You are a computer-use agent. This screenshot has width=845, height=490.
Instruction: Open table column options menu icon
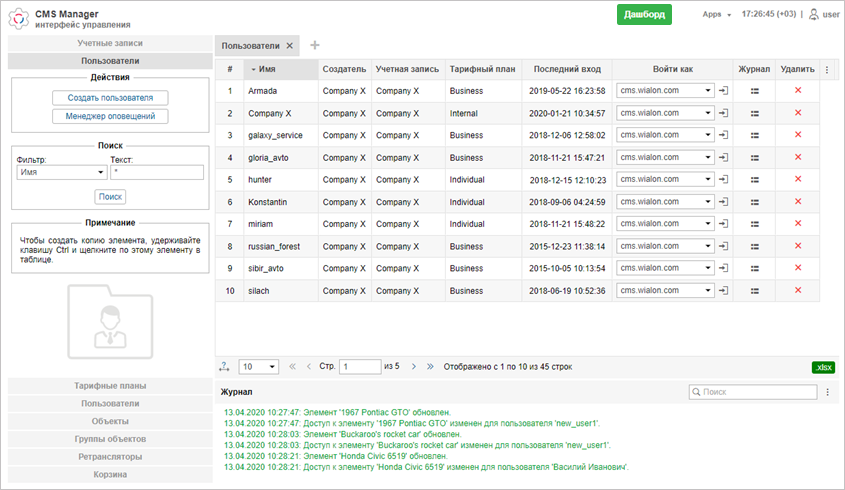[827, 69]
